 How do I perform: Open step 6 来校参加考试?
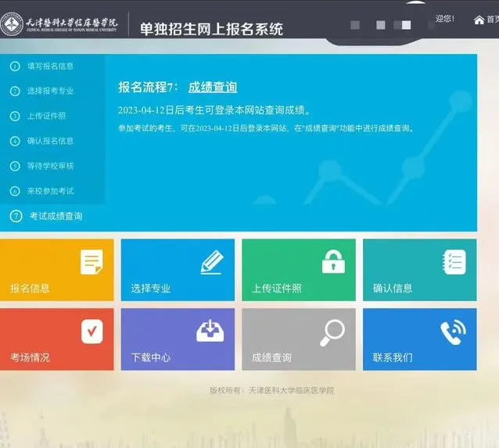tap(50, 191)
